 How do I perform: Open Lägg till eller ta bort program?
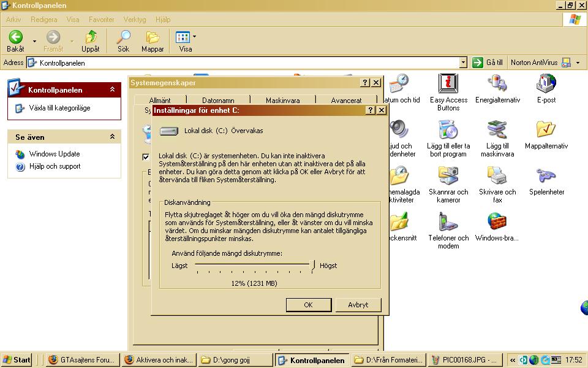click(448, 139)
